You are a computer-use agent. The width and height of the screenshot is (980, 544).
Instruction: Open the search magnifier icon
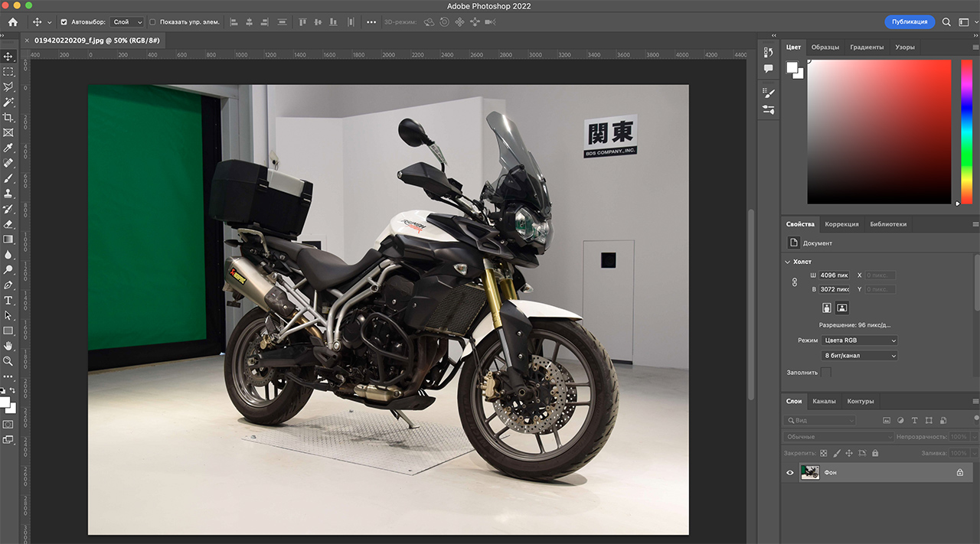(x=946, y=22)
